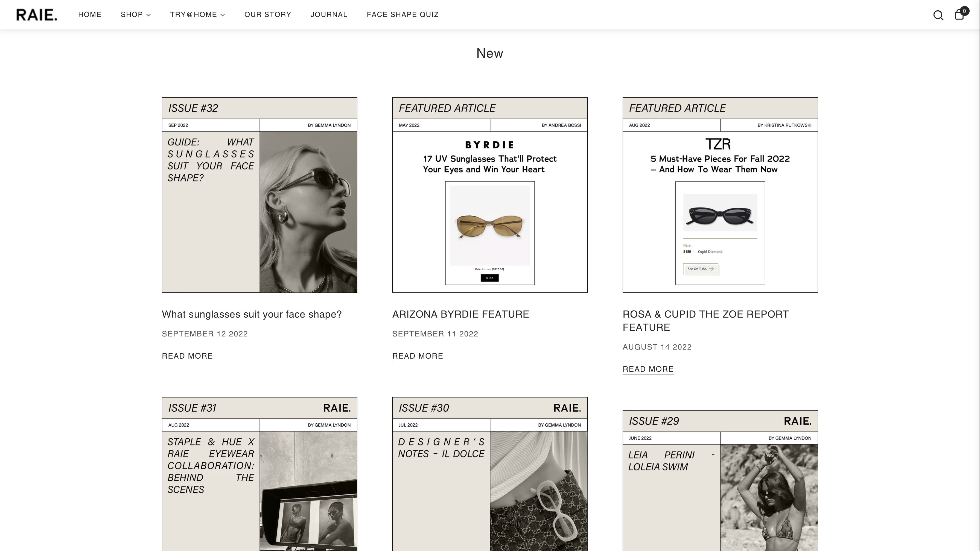This screenshot has width=980, height=551.
Task: Expand the TRY@HOME dropdown menu
Action: tap(197, 14)
